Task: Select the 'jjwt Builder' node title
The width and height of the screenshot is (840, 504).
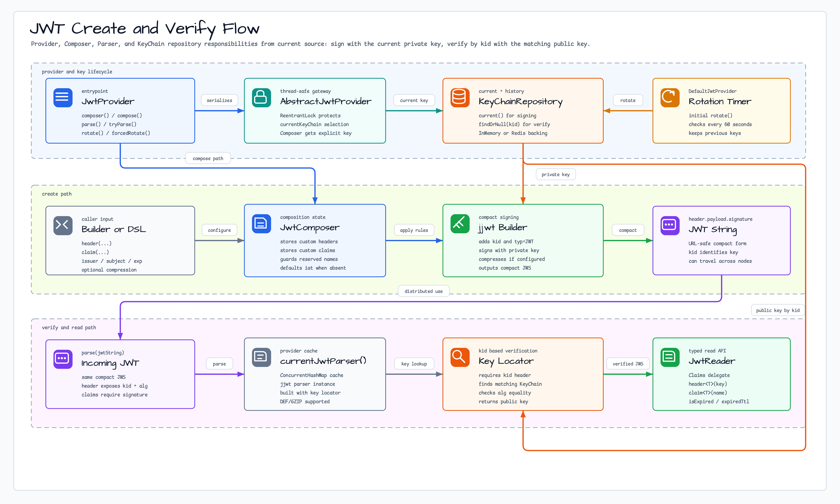Action: [502, 228]
